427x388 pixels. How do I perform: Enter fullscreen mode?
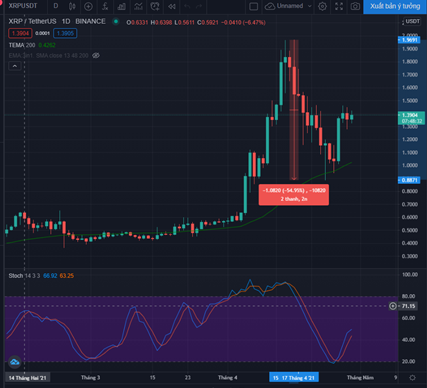(339, 6)
